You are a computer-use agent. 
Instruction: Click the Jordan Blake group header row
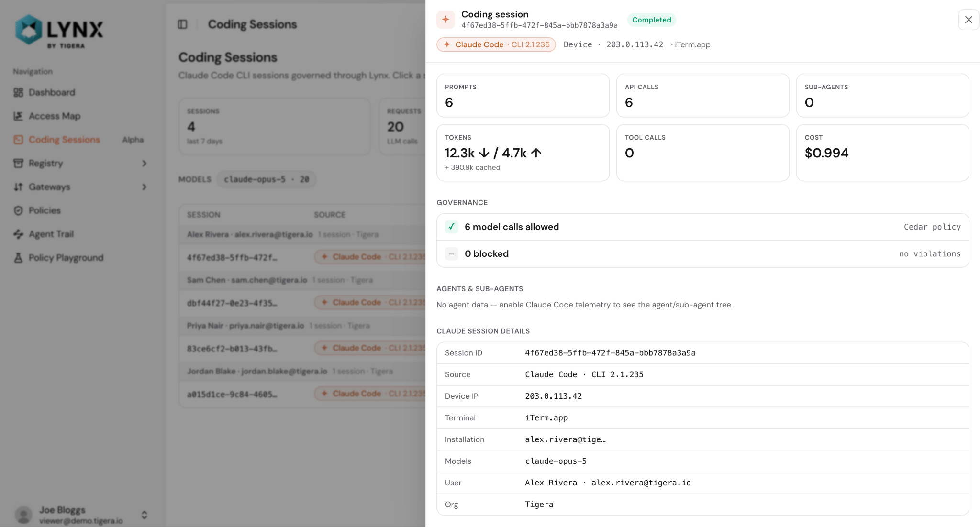click(x=302, y=372)
